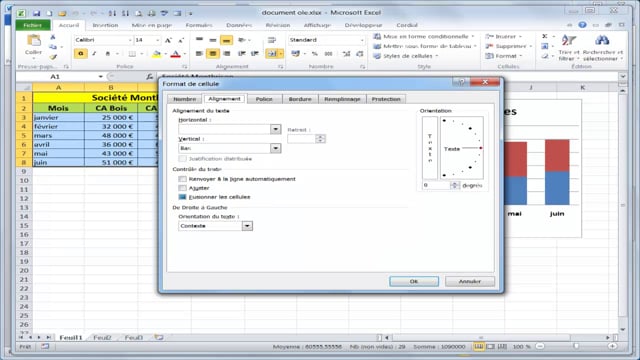Toggle bold formatting in the Police group
The image size is (640, 360).
(81, 53)
